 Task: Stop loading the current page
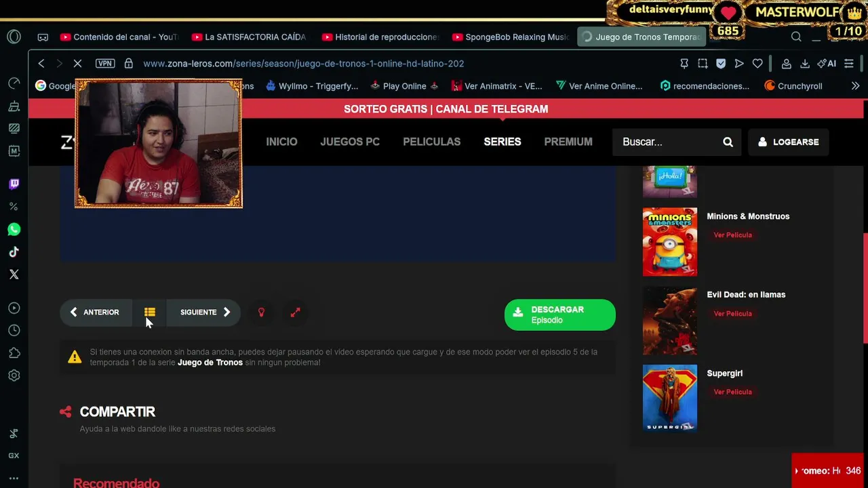[x=77, y=64]
